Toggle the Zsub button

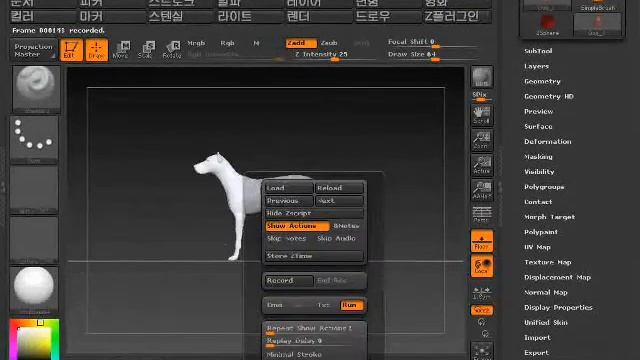pos(329,43)
